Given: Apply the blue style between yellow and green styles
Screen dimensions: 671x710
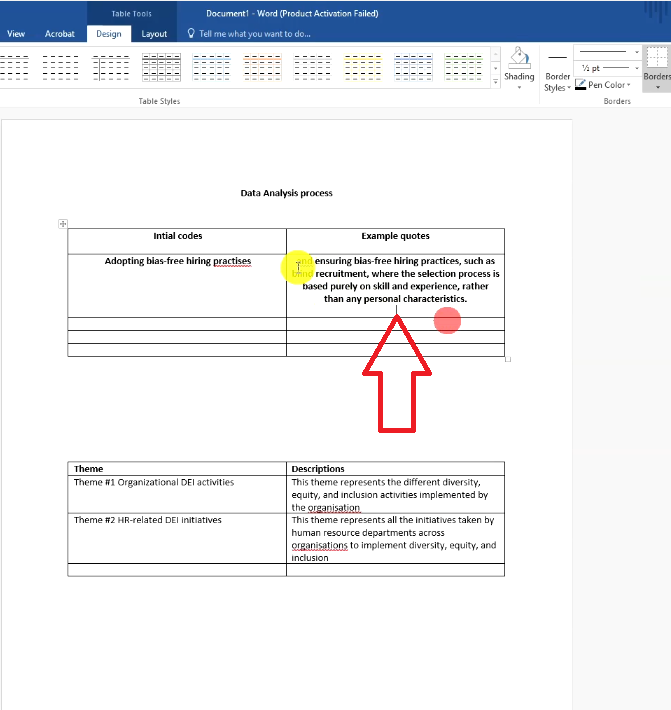Looking at the screenshot, I should point(413,67).
